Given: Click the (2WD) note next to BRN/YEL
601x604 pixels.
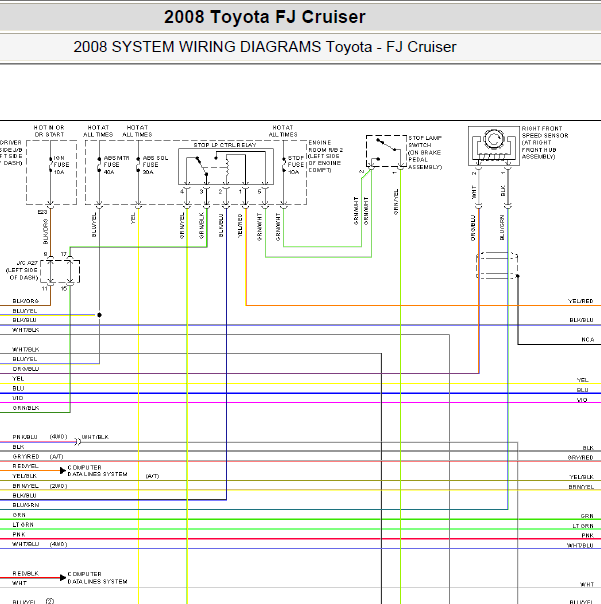Looking at the screenshot, I should (x=59, y=486).
